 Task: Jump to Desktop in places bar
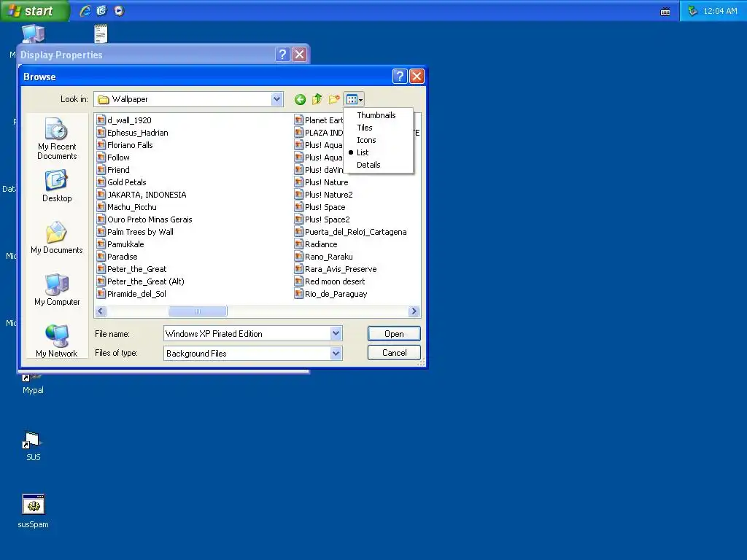click(x=57, y=187)
